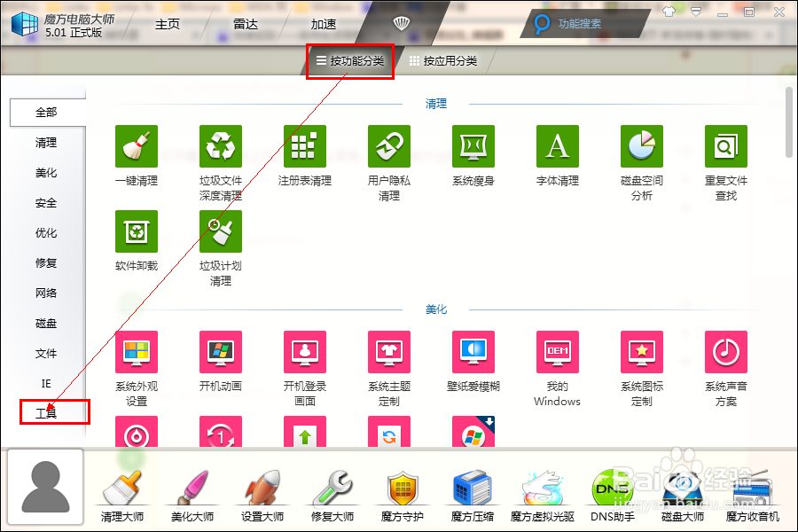Launch 重复文件查找 duplicate finder

725,146
